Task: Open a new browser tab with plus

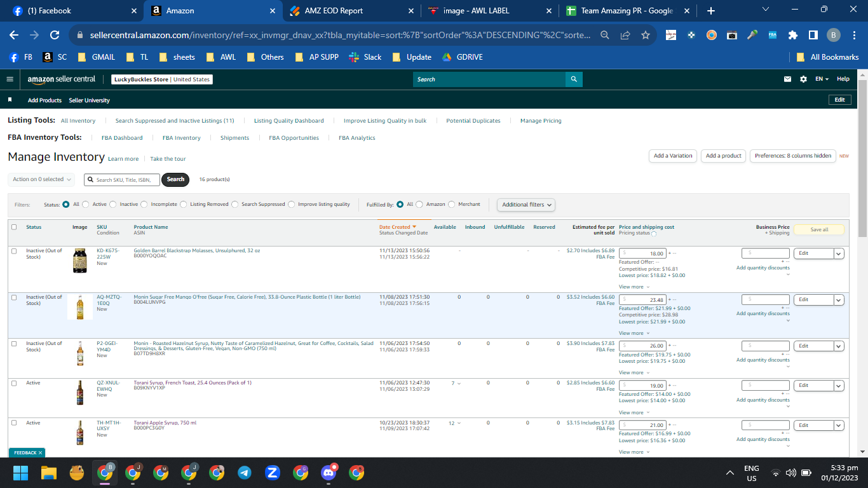Action: click(710, 11)
